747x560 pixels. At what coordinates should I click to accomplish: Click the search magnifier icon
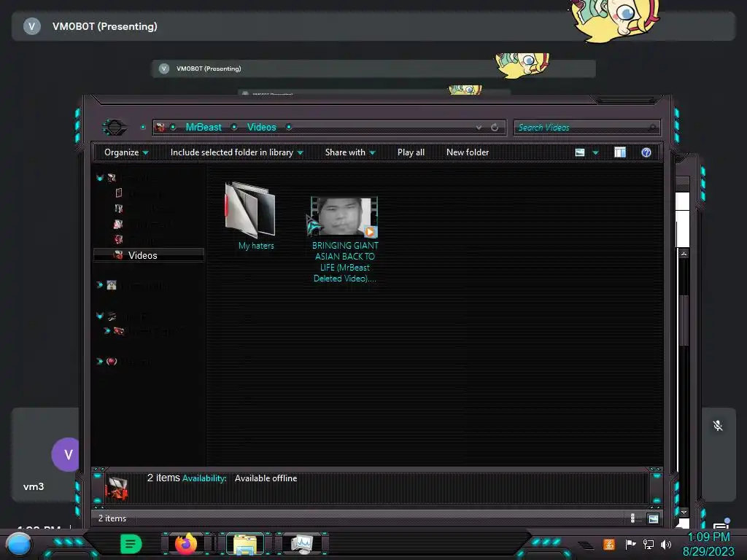(652, 127)
